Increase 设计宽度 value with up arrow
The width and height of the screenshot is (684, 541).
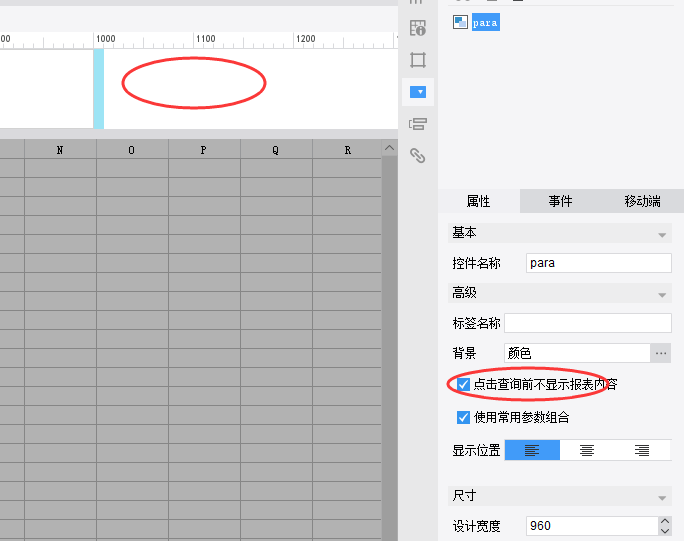coord(664,521)
